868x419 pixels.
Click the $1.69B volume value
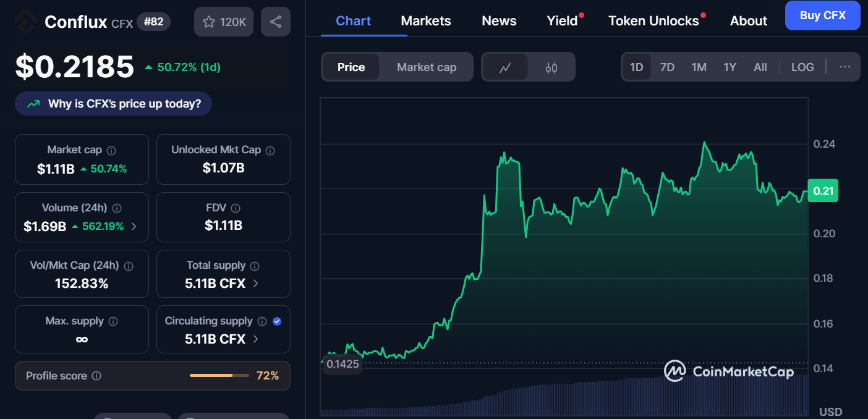[x=45, y=227]
